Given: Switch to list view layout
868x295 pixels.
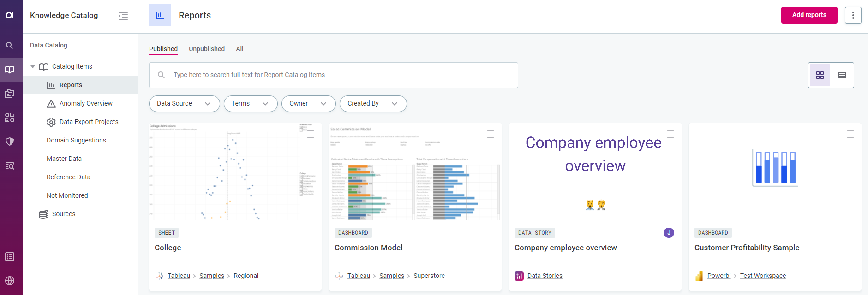Looking at the screenshot, I should pos(842,75).
